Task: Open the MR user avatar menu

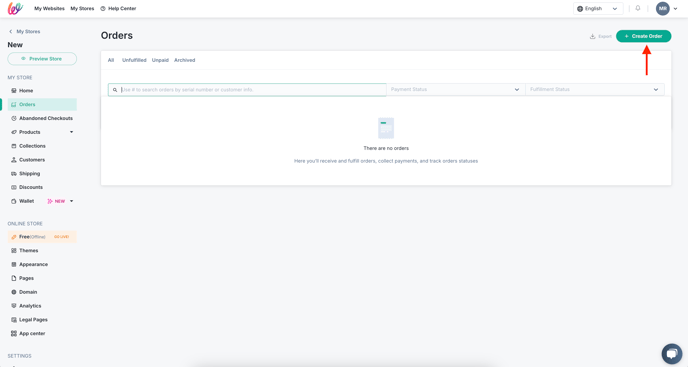Action: [x=663, y=8]
